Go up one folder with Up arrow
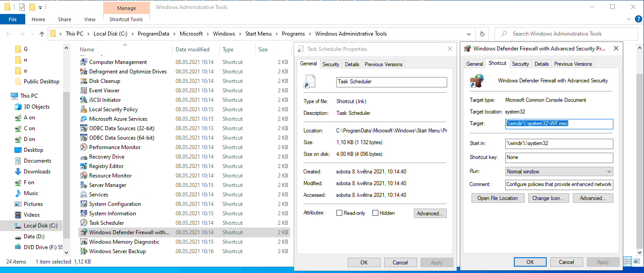The width and height of the screenshot is (644, 273). [42, 34]
